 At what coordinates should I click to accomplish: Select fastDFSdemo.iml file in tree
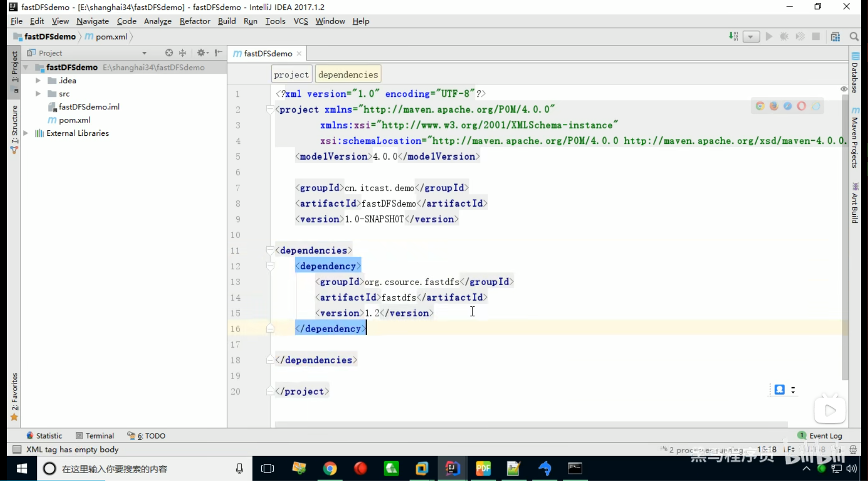[x=84, y=106]
